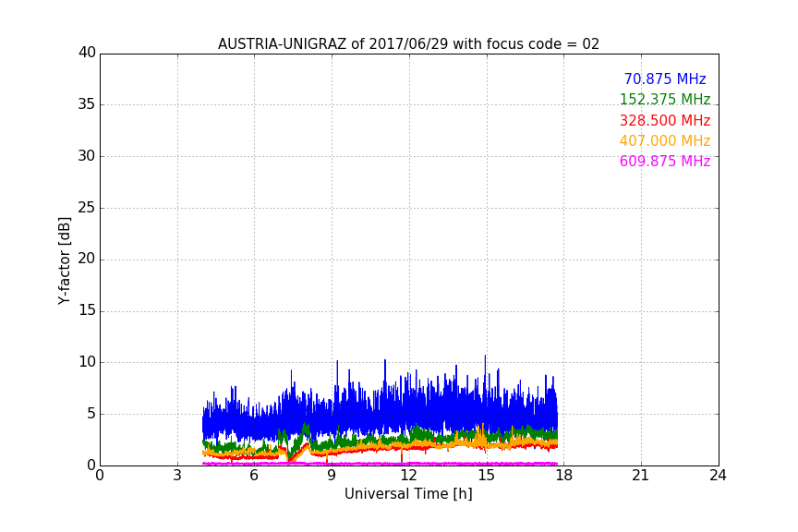Click y-axis tick value 10

pos(87,362)
